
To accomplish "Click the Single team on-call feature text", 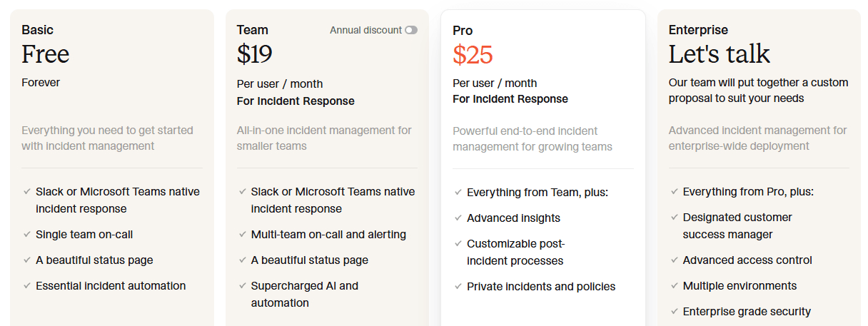I will (x=84, y=235).
